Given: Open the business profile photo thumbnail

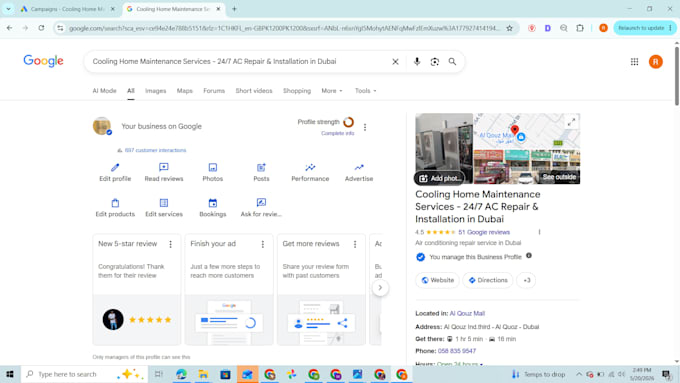Looking at the screenshot, I should pyautogui.click(x=102, y=126).
